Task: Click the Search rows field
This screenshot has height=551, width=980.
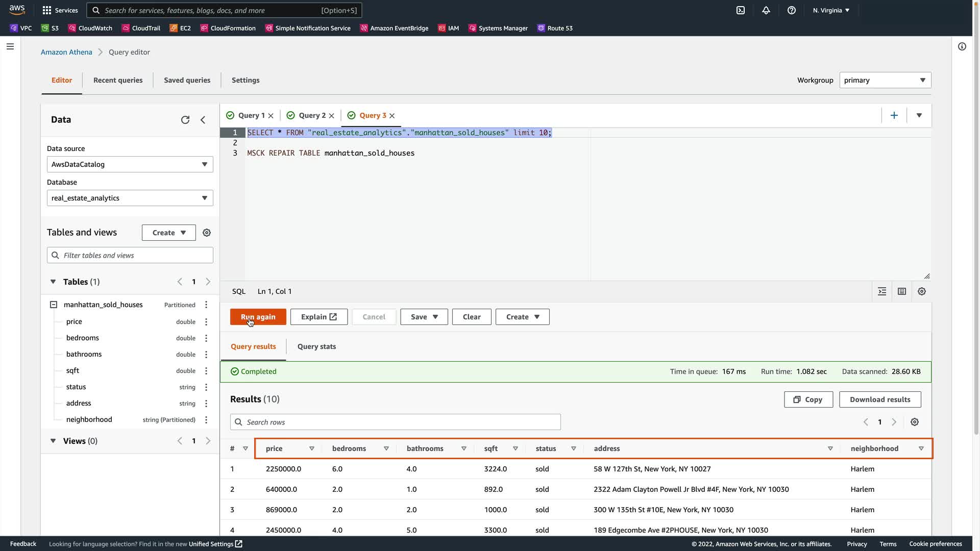Action: (396, 422)
